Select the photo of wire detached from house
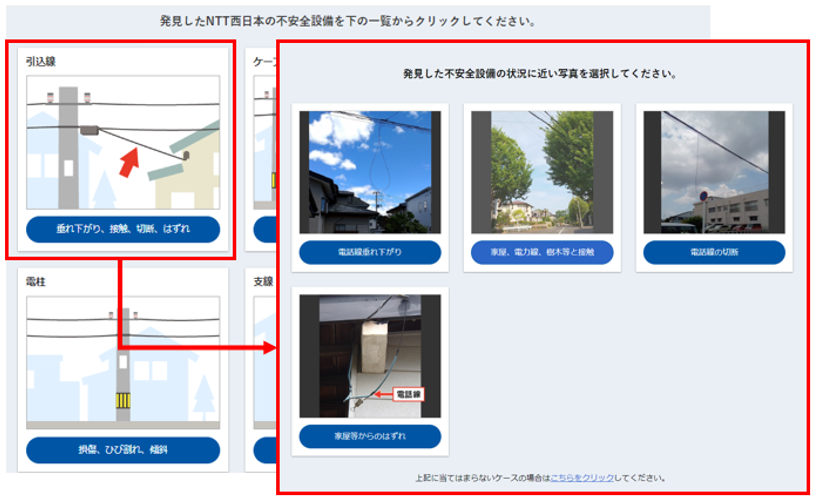 370,357
